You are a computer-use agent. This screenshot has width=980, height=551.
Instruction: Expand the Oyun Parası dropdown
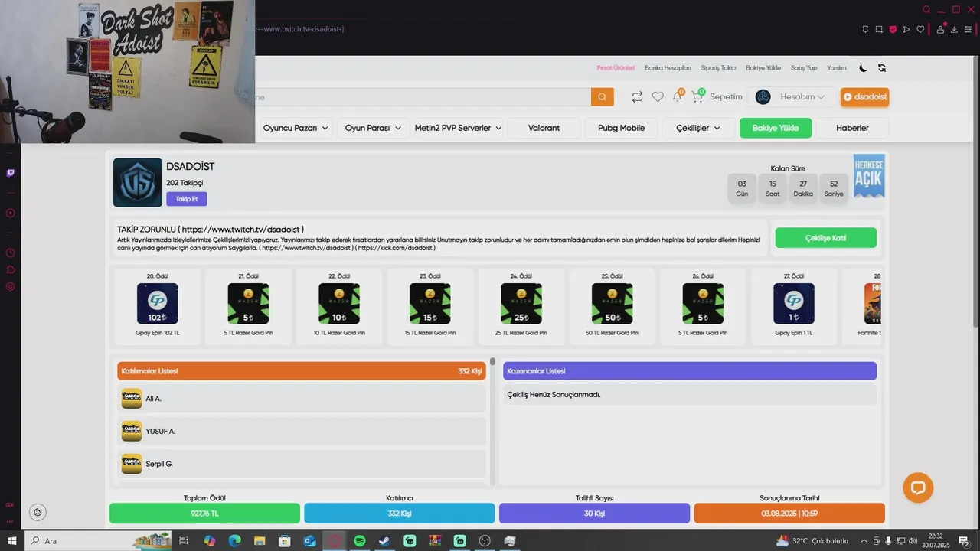click(373, 128)
